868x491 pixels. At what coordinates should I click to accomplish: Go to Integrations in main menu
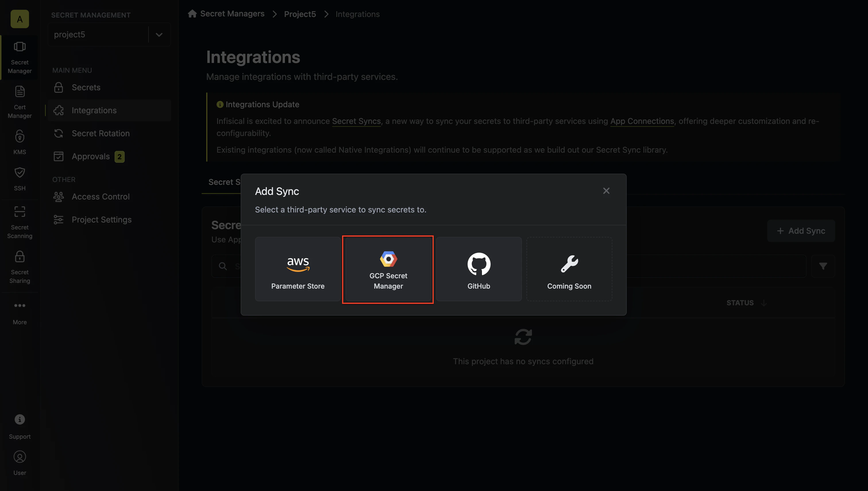coord(109,110)
